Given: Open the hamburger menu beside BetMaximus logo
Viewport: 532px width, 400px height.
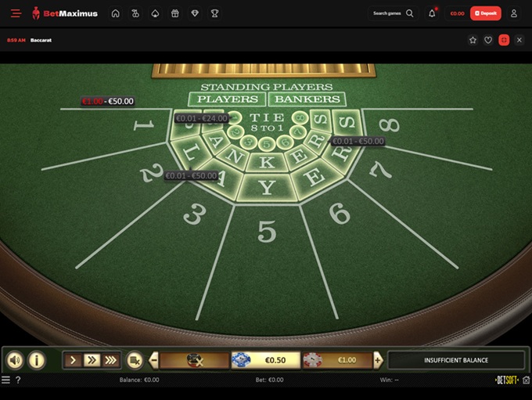Looking at the screenshot, I should pos(16,13).
